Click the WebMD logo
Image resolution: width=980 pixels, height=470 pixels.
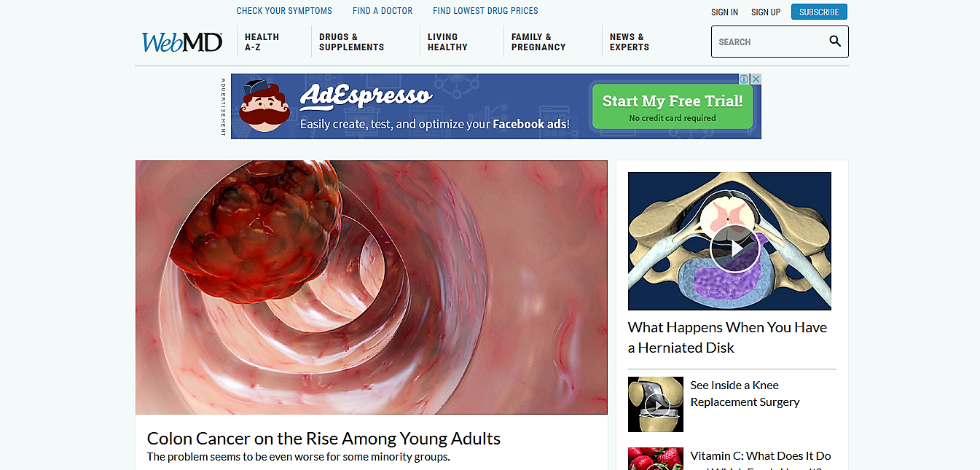click(x=182, y=42)
